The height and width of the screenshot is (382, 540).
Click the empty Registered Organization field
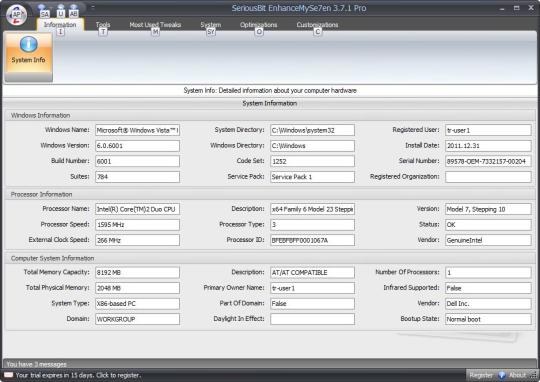coord(488,177)
